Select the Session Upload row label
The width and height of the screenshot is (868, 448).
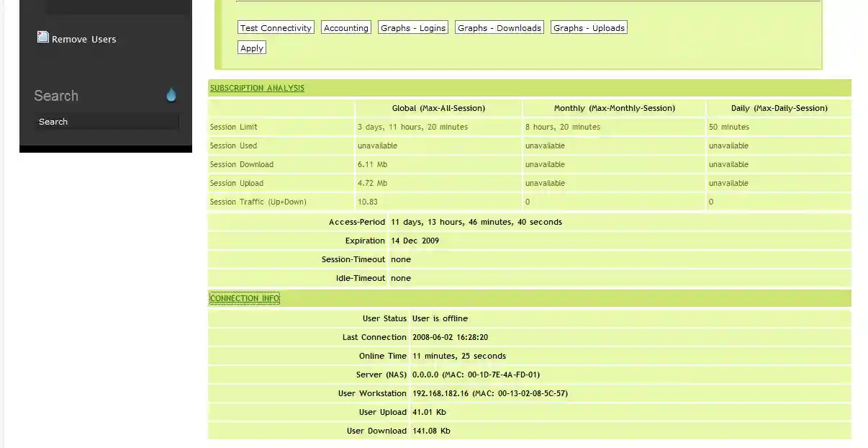point(236,183)
